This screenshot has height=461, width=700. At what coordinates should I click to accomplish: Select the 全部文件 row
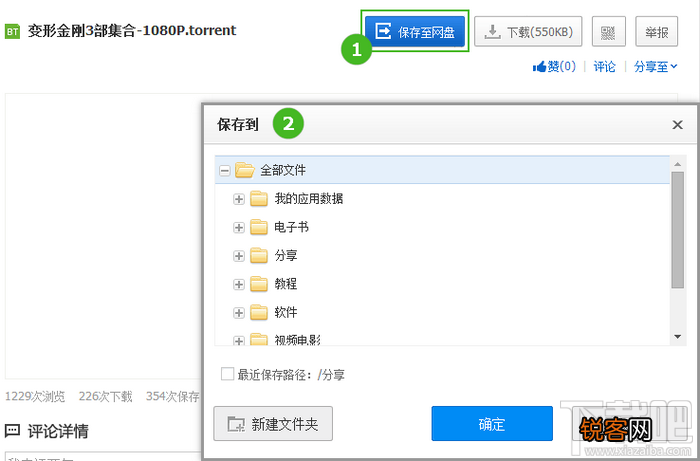click(x=442, y=170)
